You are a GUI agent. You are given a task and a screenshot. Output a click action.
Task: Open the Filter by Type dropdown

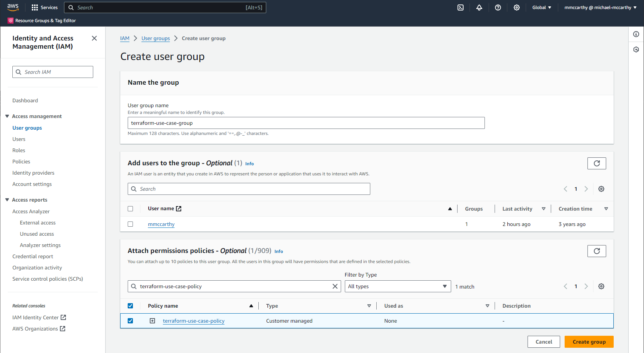(398, 286)
